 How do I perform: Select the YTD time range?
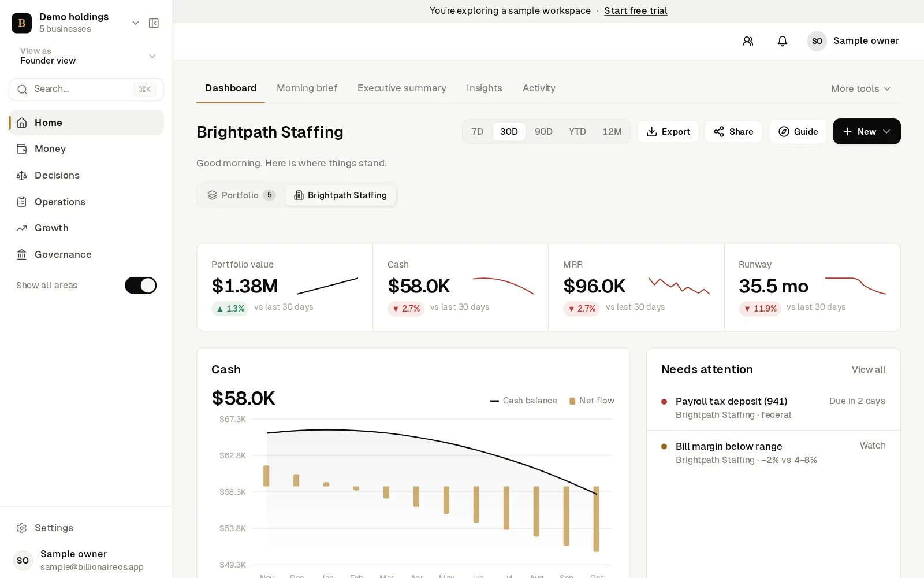[577, 132]
